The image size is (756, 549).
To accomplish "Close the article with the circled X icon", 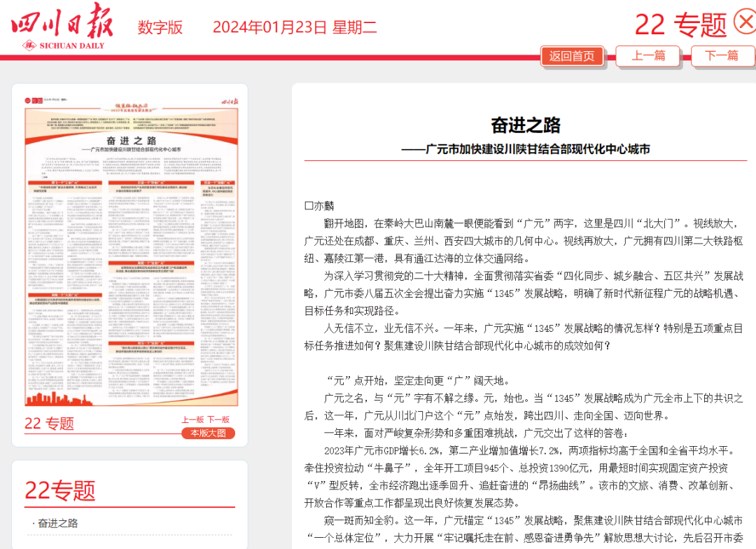I will coord(745,22).
